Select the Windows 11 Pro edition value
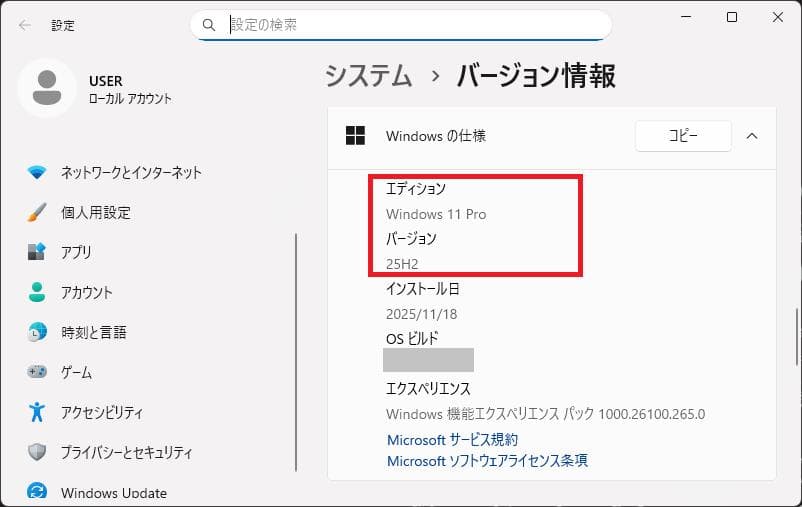Screen dimensions: 802x507 tap(436, 214)
